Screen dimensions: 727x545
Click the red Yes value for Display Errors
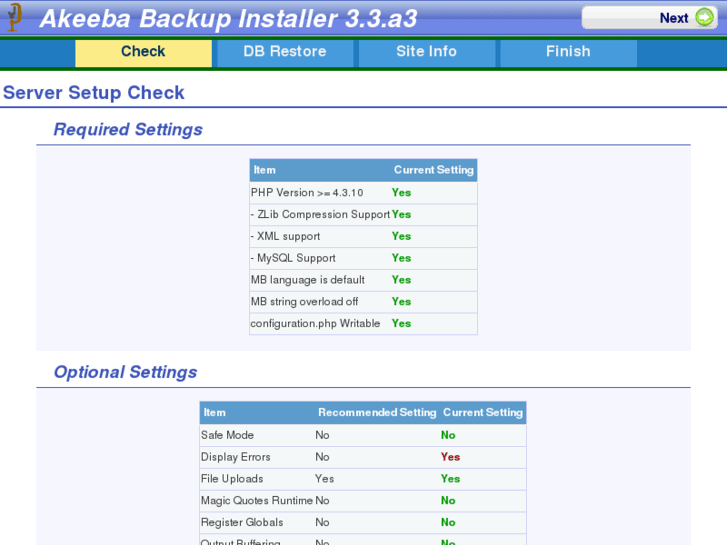(x=451, y=457)
